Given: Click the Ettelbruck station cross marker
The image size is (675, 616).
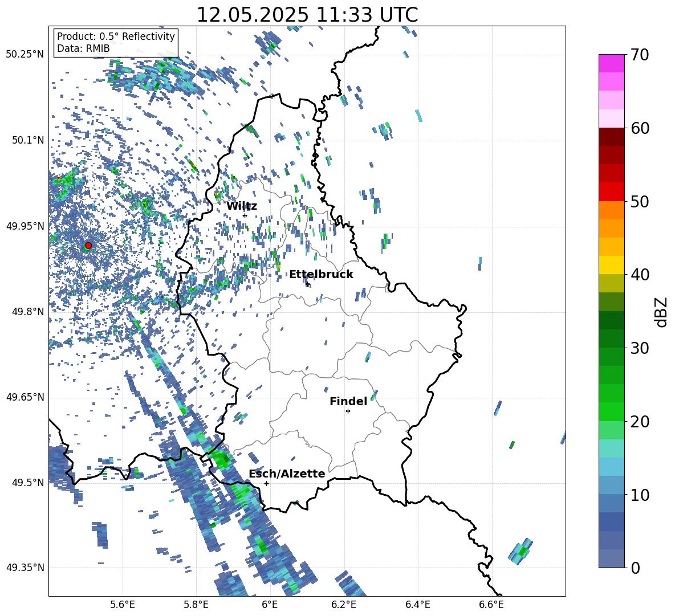Looking at the screenshot, I should (x=307, y=284).
